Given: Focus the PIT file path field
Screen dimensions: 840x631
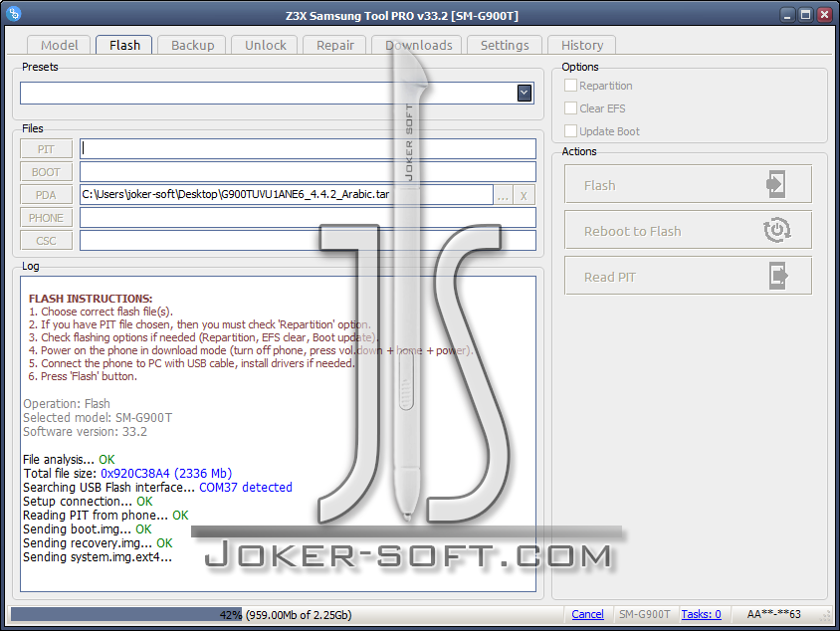Looking at the screenshot, I should tap(308, 149).
